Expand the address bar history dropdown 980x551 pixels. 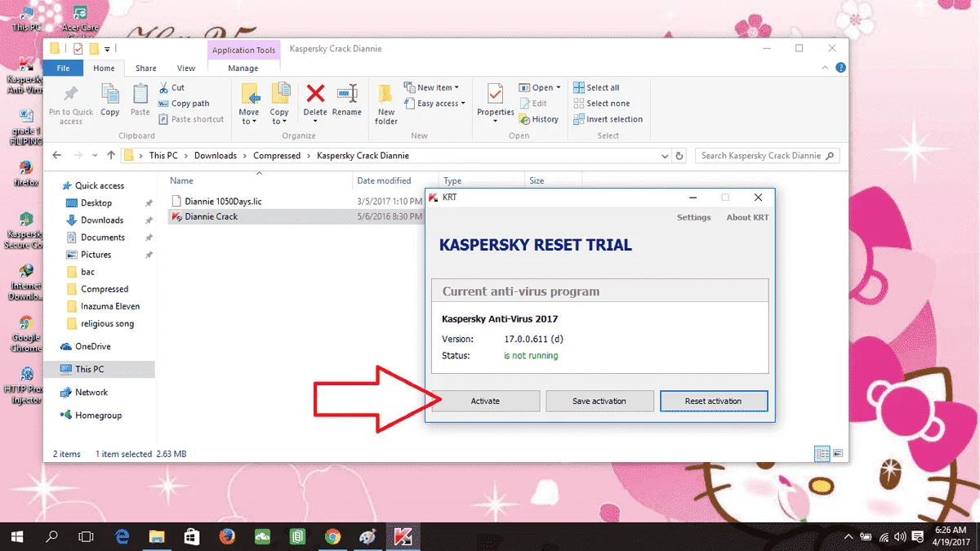coord(665,155)
